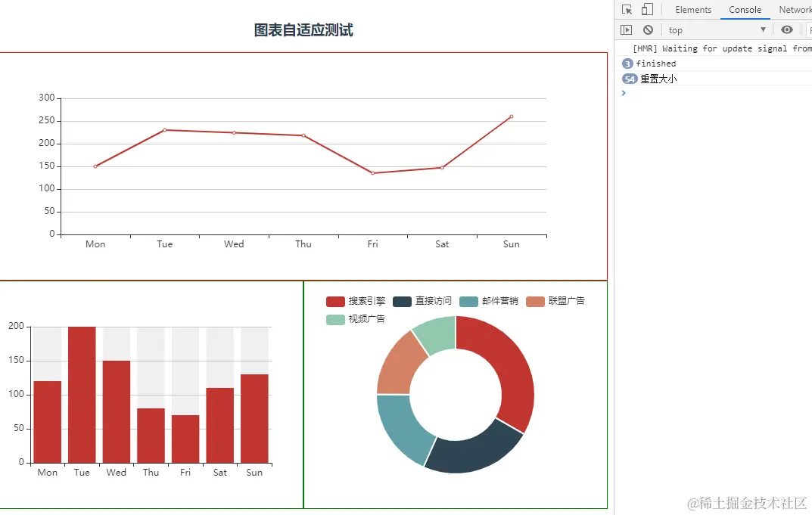
Task: Toggle 搜索引擎 legend red swatch
Action: coord(335,301)
